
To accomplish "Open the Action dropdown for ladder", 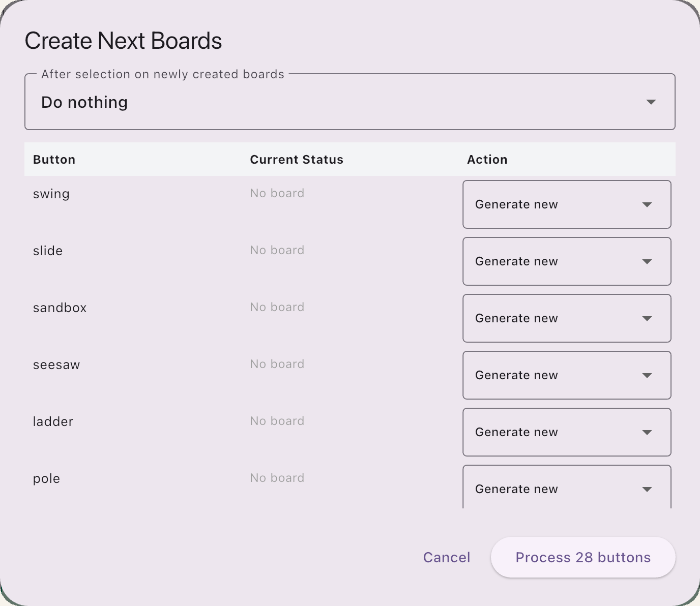I will pos(567,432).
